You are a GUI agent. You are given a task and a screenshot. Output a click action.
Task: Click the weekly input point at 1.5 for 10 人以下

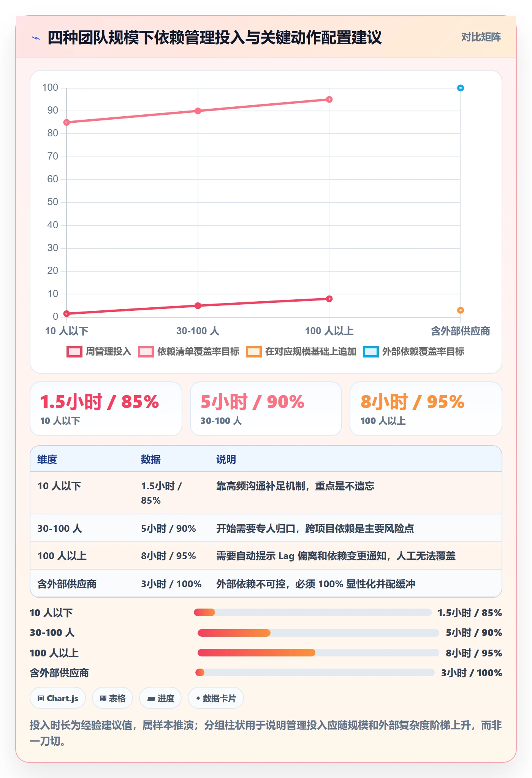coord(66,314)
